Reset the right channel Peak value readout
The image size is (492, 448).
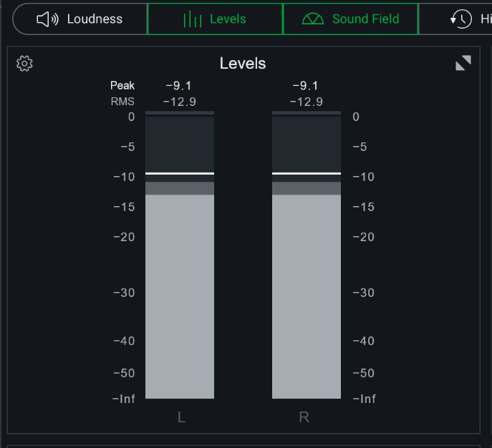[306, 86]
